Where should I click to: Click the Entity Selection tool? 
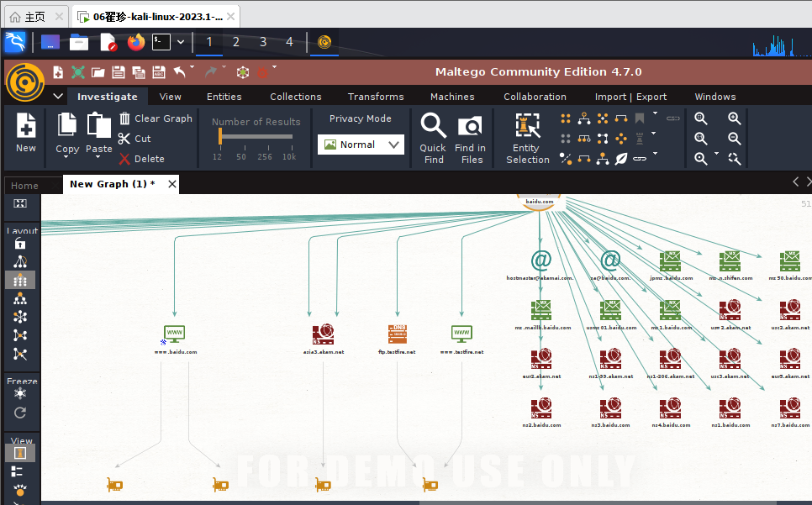tap(527, 139)
